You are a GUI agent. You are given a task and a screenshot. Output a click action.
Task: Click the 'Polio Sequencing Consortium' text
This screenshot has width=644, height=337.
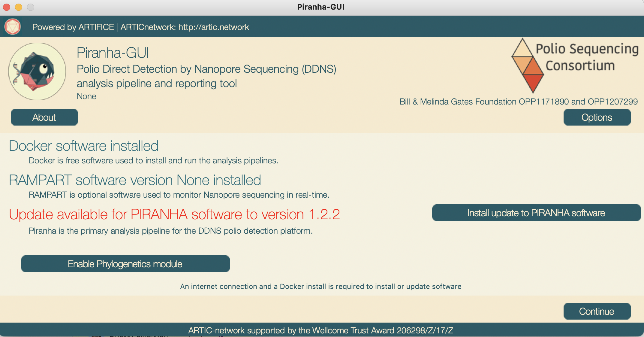[587, 57]
